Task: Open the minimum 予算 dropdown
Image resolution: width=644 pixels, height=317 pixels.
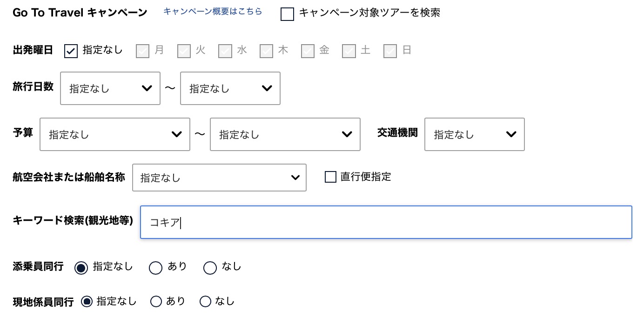Action: point(115,134)
